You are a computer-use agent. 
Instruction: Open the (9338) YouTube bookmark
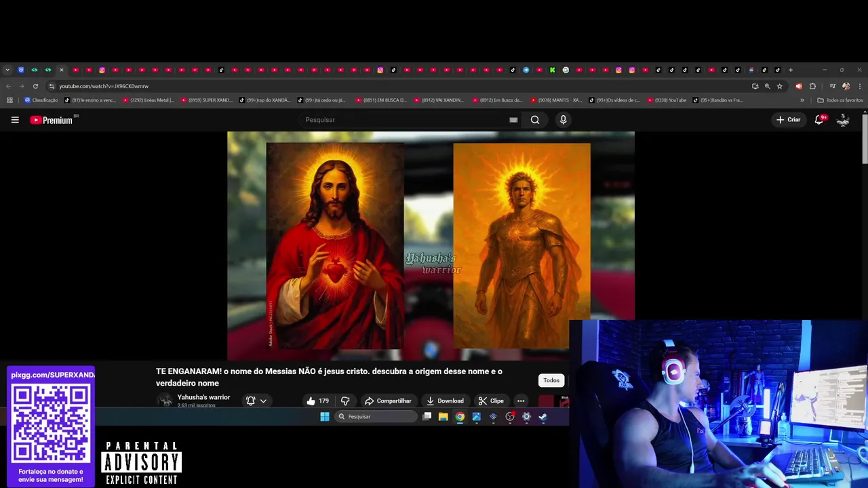pyautogui.click(x=667, y=100)
